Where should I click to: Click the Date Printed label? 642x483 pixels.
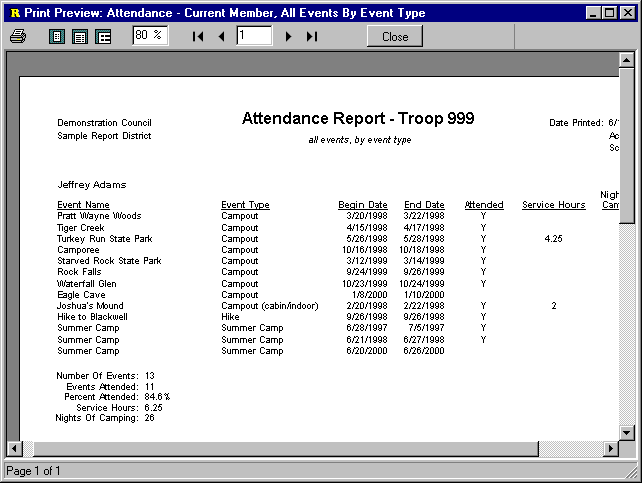click(x=576, y=123)
